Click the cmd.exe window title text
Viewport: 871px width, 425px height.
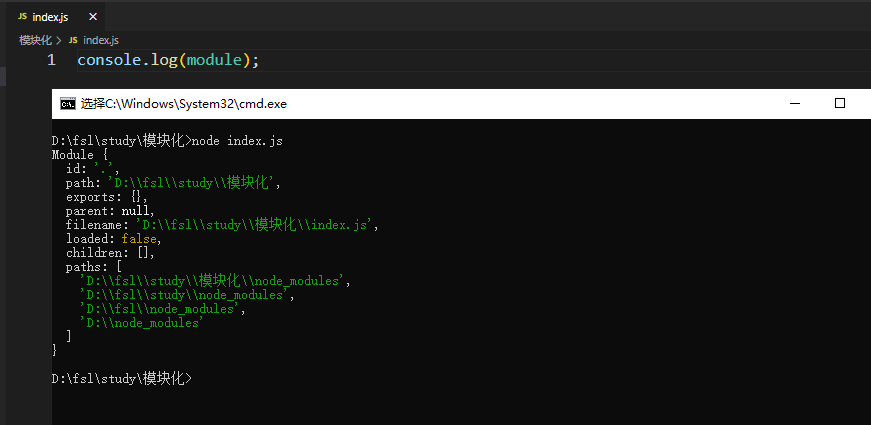click(x=183, y=103)
